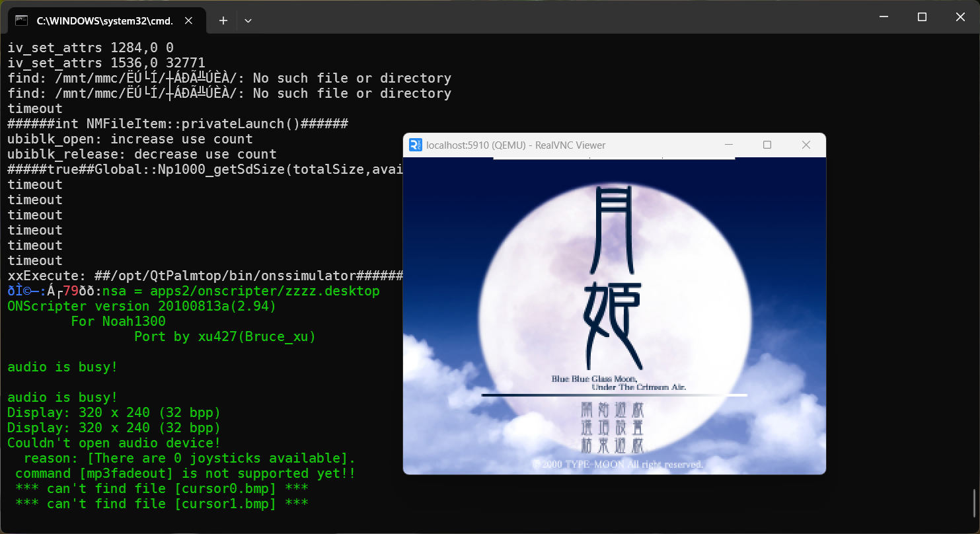Open a new terminal tab with plus button

(223, 20)
